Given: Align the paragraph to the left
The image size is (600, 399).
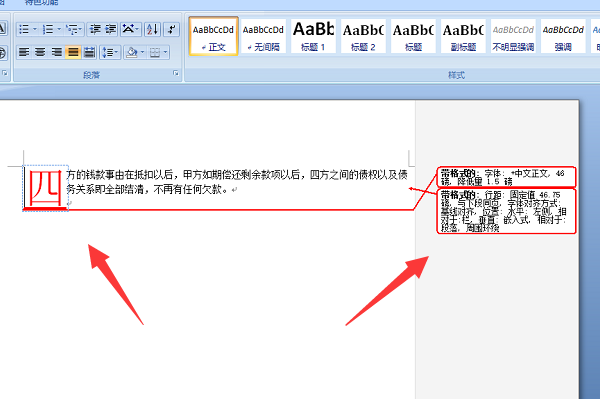Looking at the screenshot, I should pyautogui.click(x=24, y=52).
